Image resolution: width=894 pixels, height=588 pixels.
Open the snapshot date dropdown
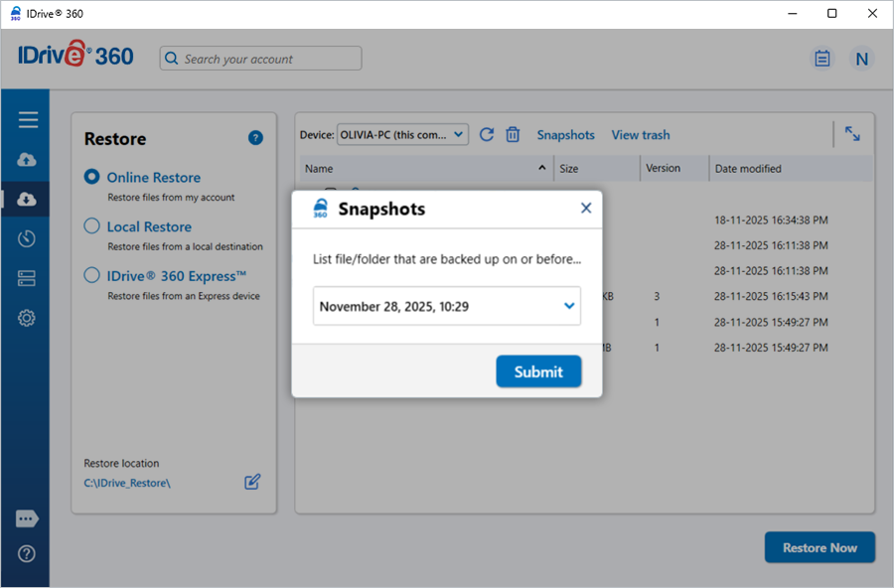tap(569, 306)
